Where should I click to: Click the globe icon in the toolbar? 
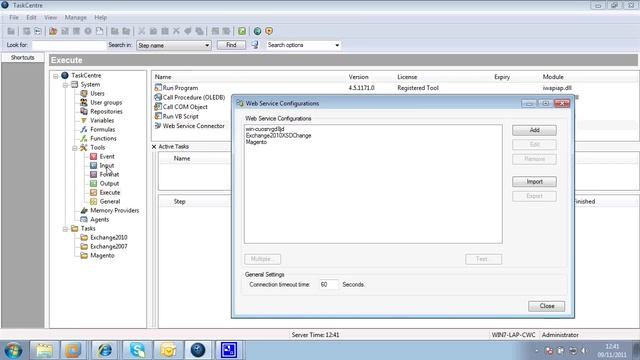[257, 31]
